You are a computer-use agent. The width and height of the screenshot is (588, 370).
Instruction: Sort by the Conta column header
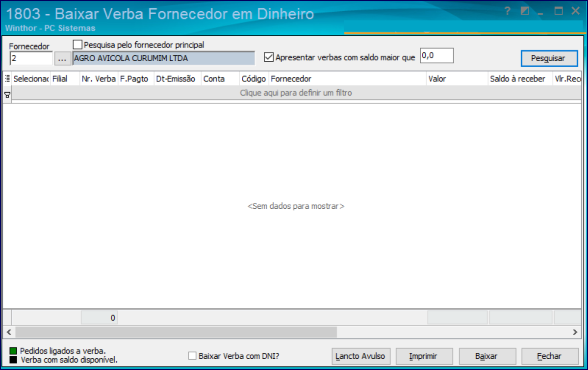click(220, 79)
